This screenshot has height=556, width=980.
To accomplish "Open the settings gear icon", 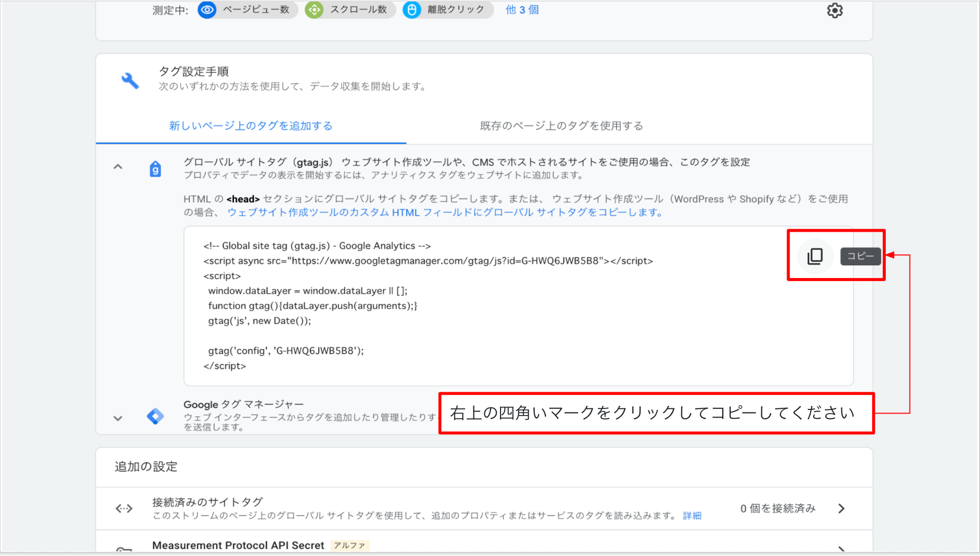I will (x=834, y=10).
